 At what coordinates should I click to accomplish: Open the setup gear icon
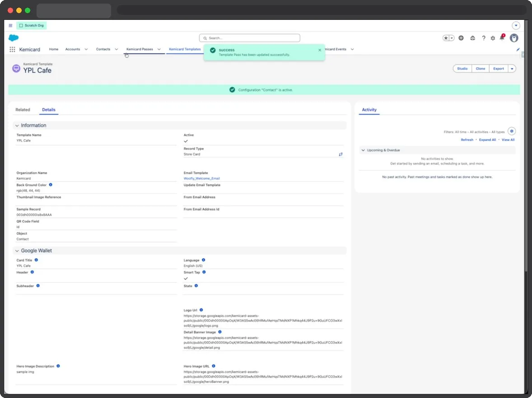[x=493, y=38]
